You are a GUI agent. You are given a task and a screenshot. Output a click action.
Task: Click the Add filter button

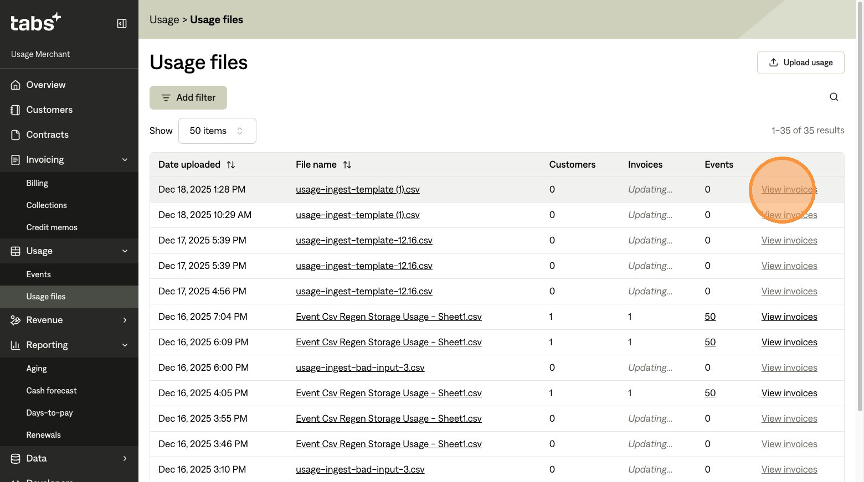point(189,97)
